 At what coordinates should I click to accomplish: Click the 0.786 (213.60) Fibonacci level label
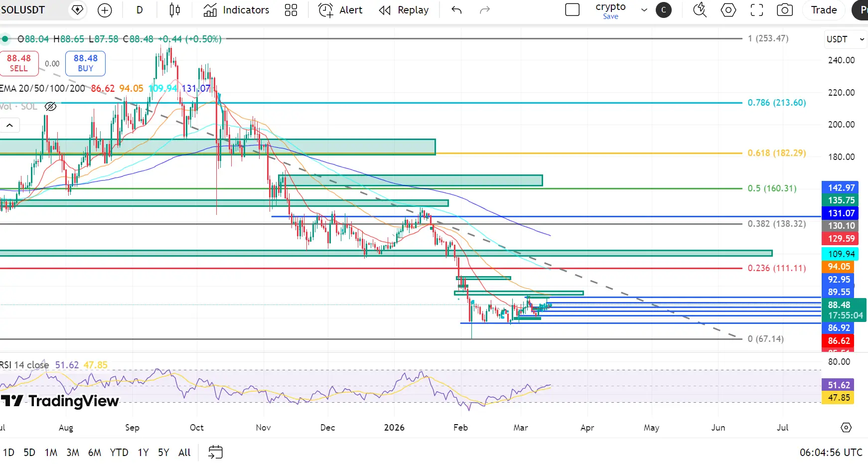coord(776,103)
